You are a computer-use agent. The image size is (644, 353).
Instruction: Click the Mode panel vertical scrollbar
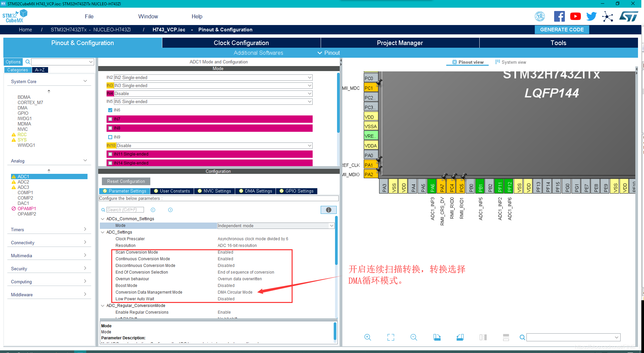click(338, 103)
